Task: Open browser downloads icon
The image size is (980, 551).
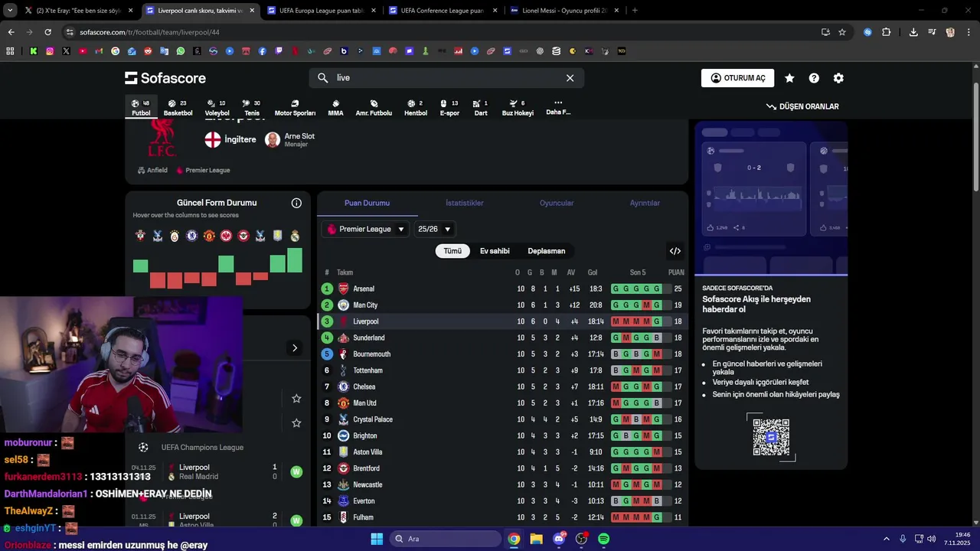Action: 913,32
